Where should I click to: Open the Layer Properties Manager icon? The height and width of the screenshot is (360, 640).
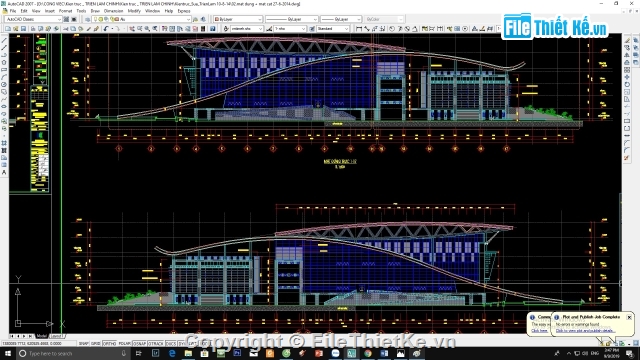point(87,19)
